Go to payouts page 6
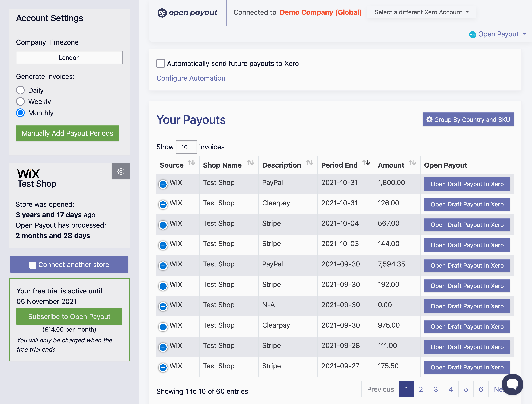This screenshot has height=404, width=532. click(x=481, y=389)
